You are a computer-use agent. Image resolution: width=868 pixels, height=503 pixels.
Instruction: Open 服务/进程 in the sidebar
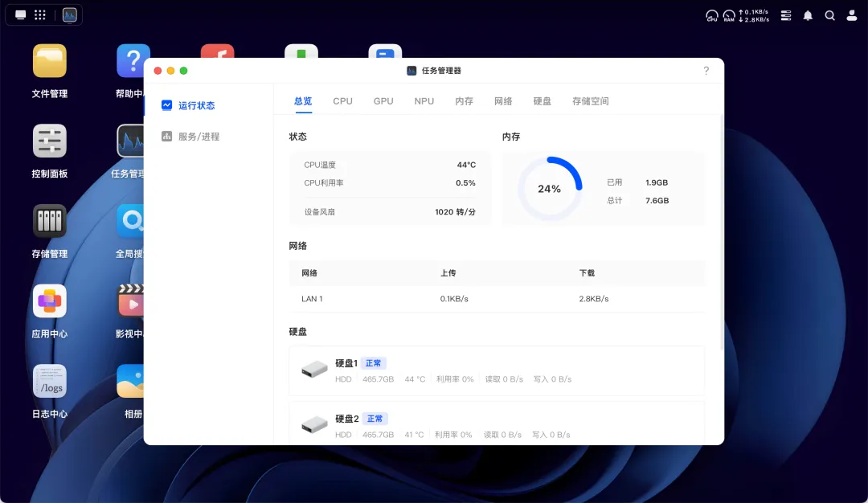(199, 137)
